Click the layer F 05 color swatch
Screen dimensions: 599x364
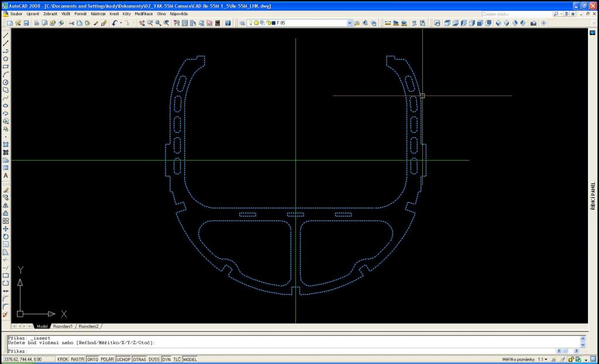click(273, 23)
